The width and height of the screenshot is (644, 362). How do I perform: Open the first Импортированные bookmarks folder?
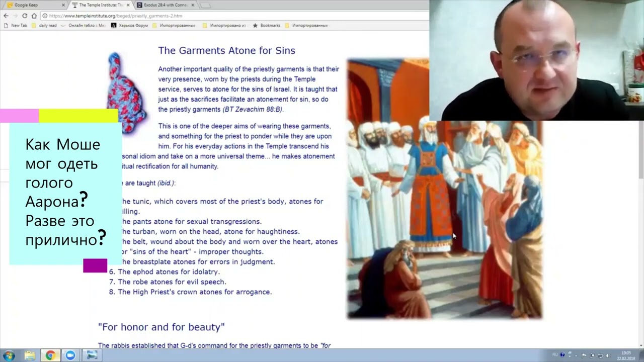point(174,25)
